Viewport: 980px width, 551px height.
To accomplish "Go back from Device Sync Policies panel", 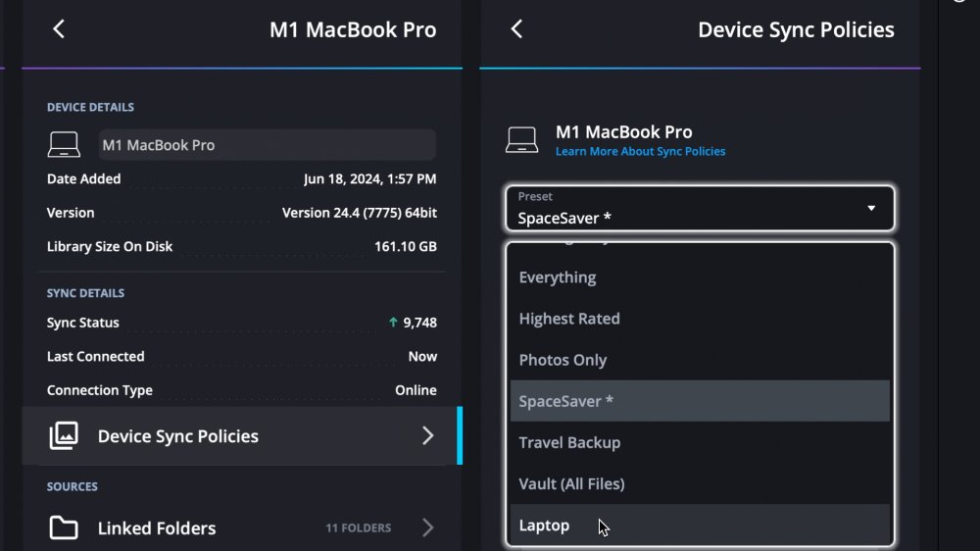I will click(x=516, y=29).
